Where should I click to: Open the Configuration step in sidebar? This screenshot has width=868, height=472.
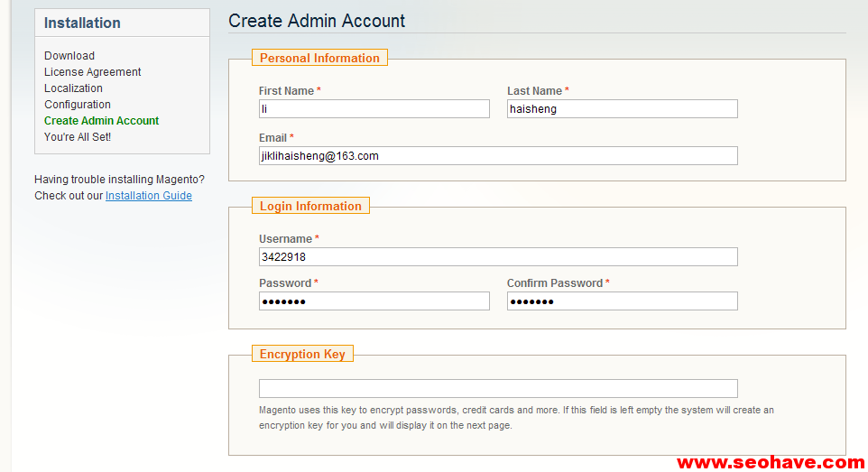click(x=78, y=104)
